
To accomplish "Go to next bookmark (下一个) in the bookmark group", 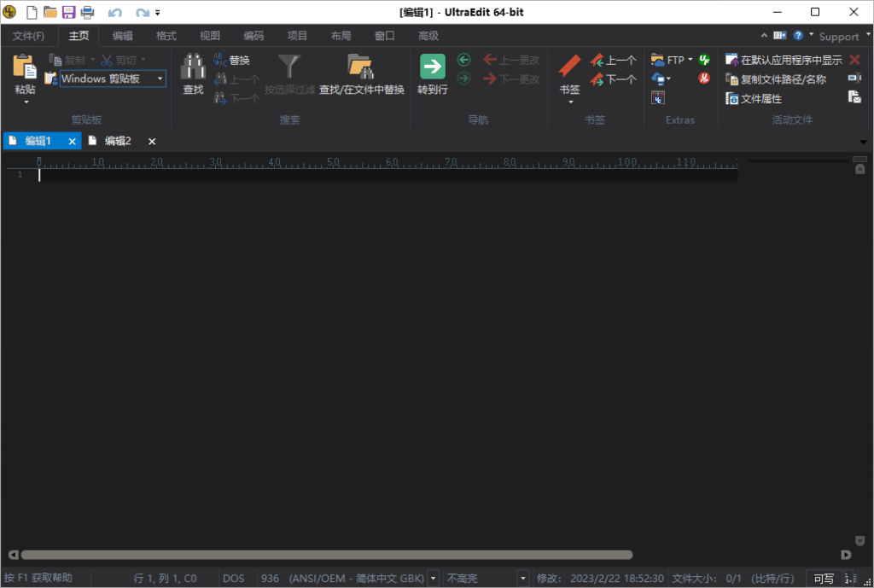I will 613,79.
